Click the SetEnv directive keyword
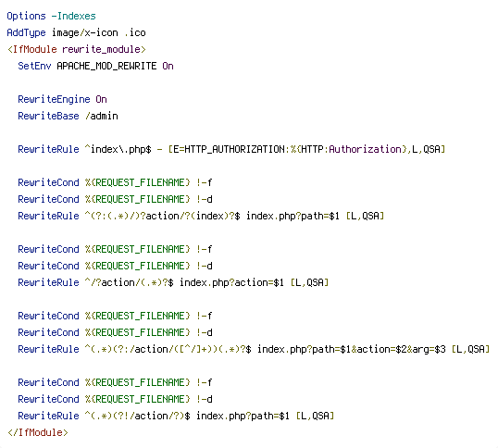Image resolution: width=498 pixels, height=448 pixels. 34,66
